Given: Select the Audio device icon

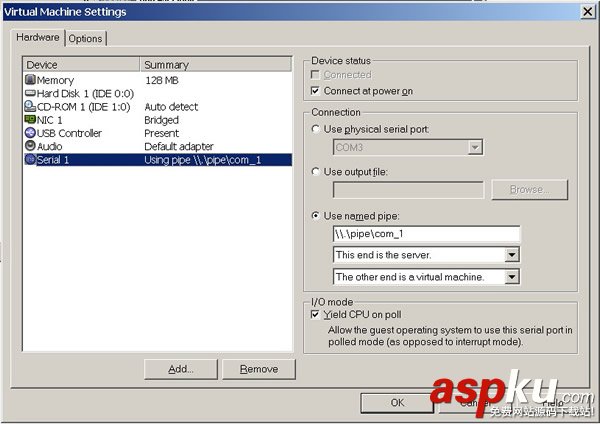Looking at the screenshot, I should point(30,145).
